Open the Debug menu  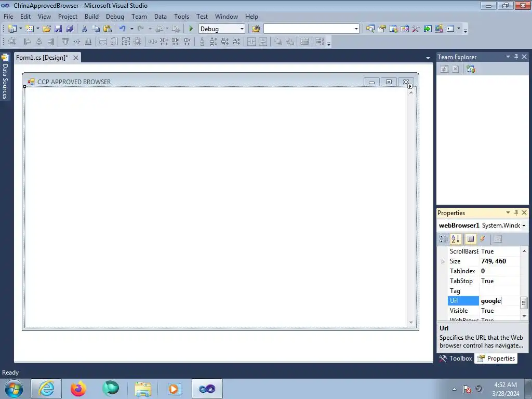115,16
